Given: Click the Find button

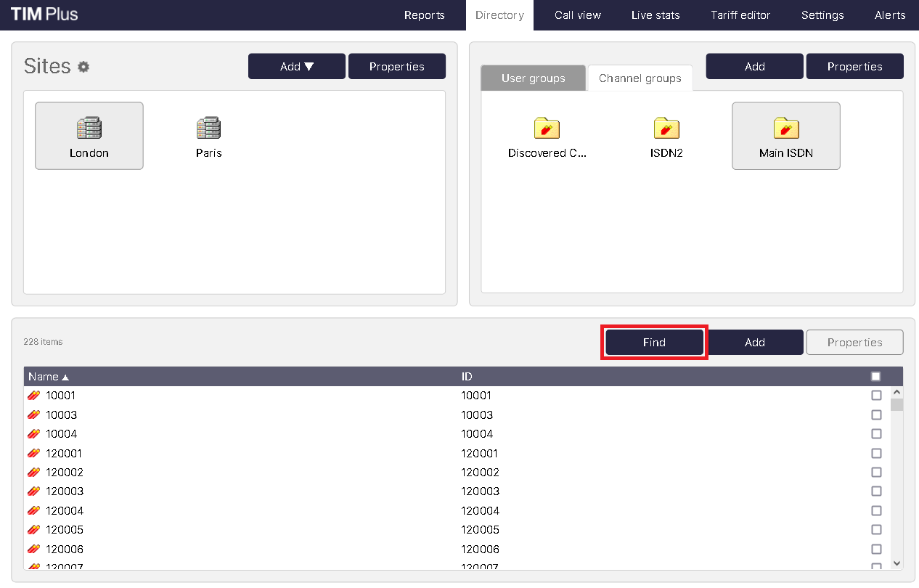Looking at the screenshot, I should [x=654, y=343].
